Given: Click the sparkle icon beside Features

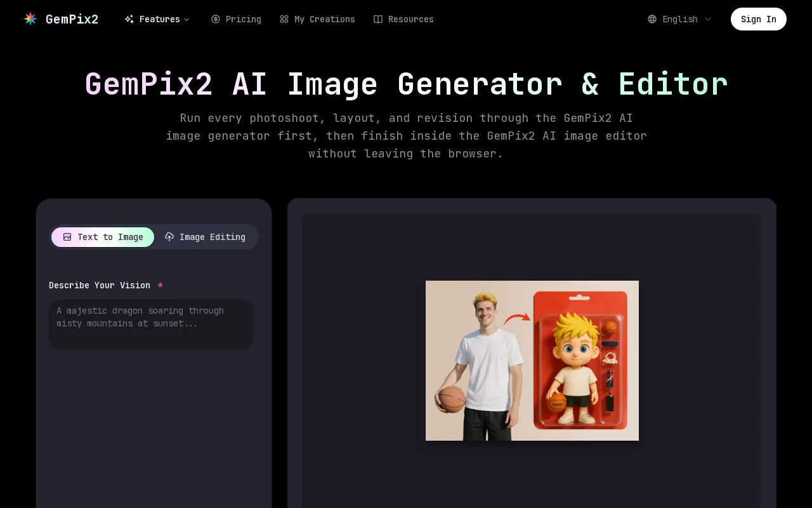Looking at the screenshot, I should click(129, 19).
